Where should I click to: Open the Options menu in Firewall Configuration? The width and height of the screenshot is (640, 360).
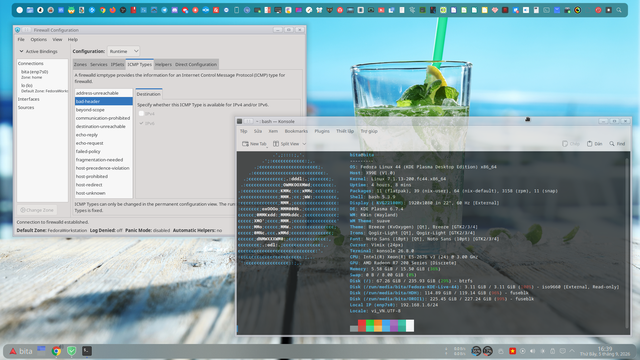click(x=38, y=40)
